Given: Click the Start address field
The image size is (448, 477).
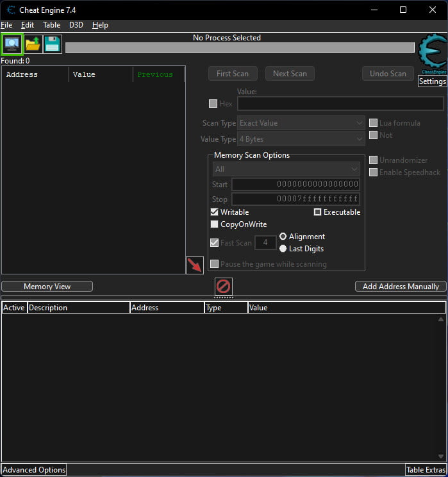Looking at the screenshot, I should pyautogui.click(x=295, y=184).
